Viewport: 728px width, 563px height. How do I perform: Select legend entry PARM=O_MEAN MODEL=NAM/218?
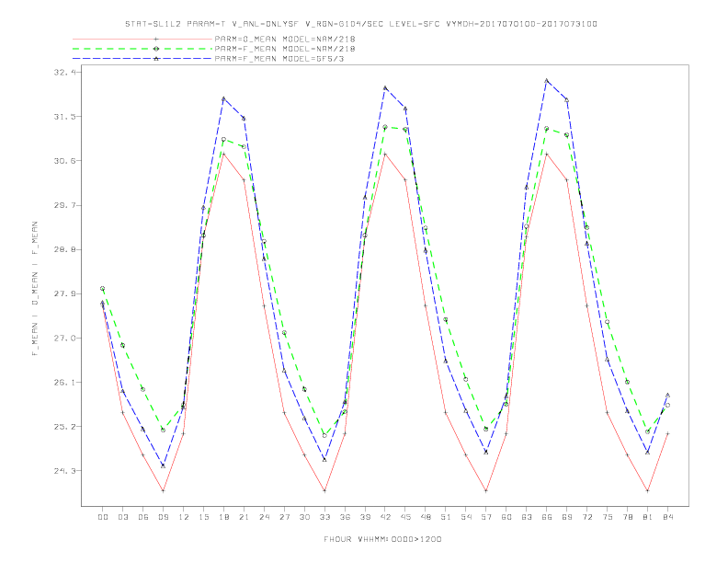pyautogui.click(x=285, y=39)
